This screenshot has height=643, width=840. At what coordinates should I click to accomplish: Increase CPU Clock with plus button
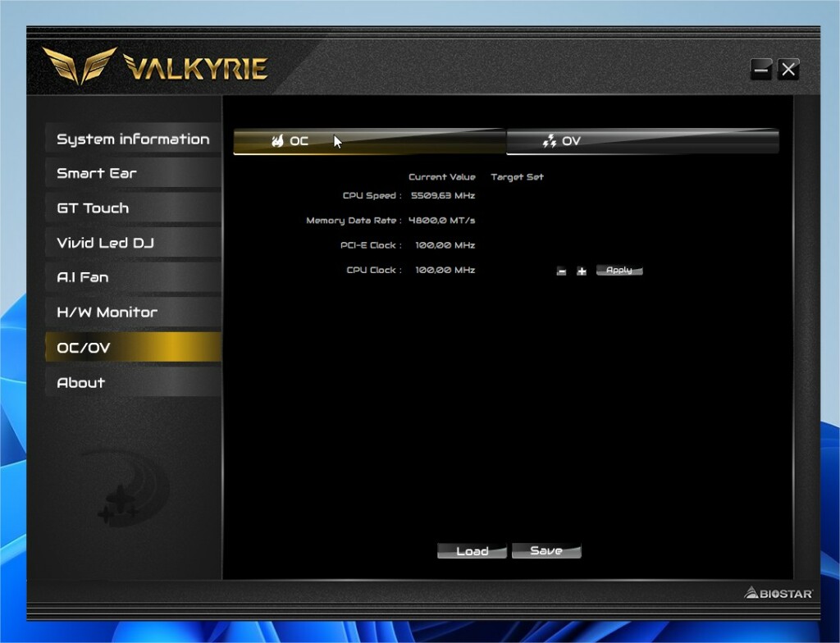click(582, 271)
